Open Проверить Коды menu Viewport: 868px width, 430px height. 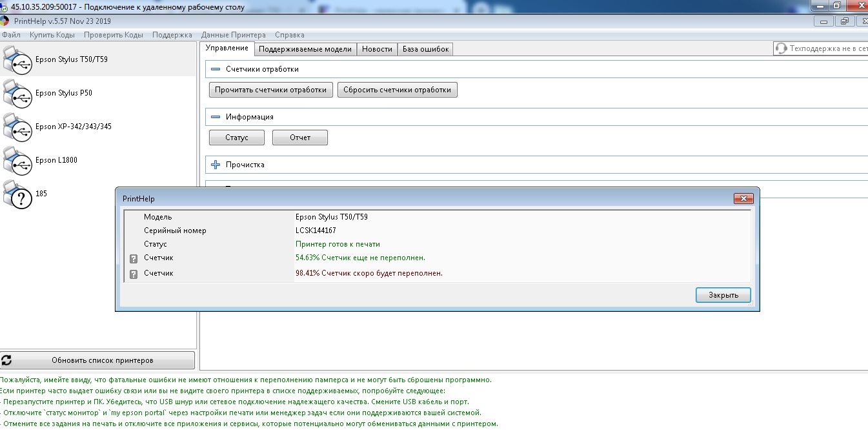(x=114, y=35)
